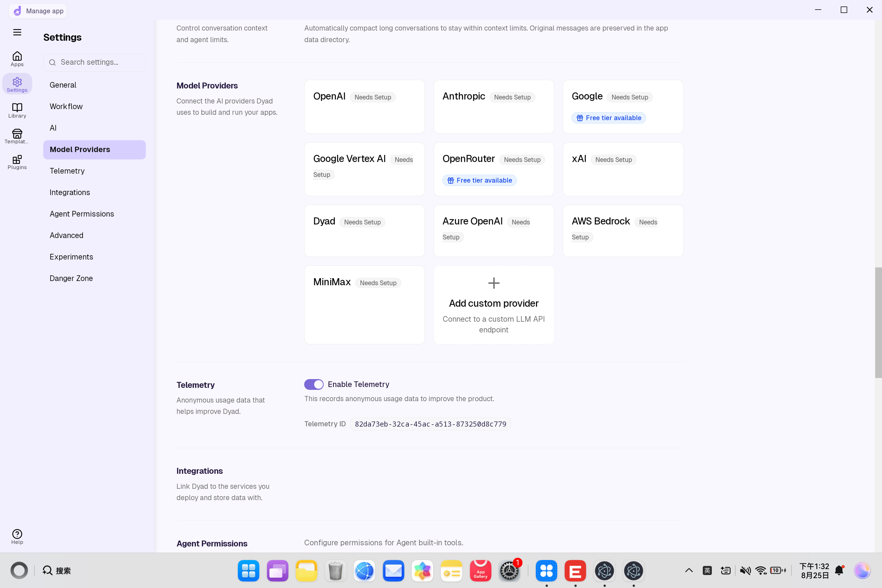Screen dimensions: 882x588
Task: Open system settings gear in dock
Action: (509, 571)
